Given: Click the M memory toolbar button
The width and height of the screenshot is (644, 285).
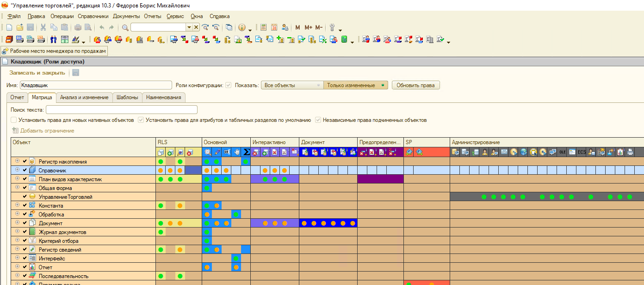Looking at the screenshot, I should [x=297, y=28].
